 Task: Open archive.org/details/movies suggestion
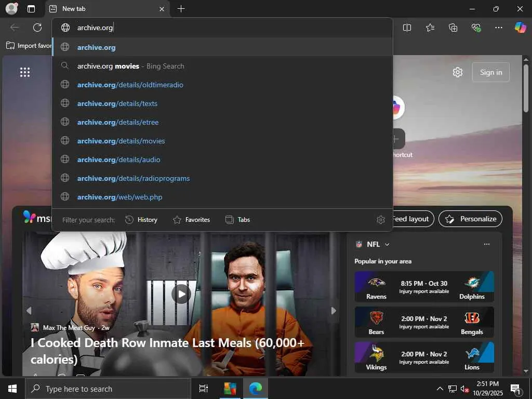222,140
